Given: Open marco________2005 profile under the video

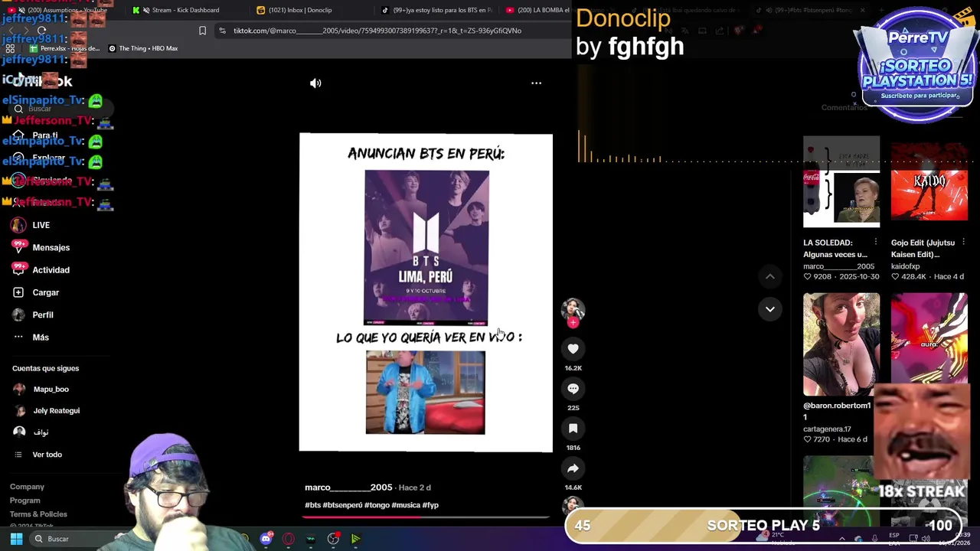Looking at the screenshot, I should (348, 487).
